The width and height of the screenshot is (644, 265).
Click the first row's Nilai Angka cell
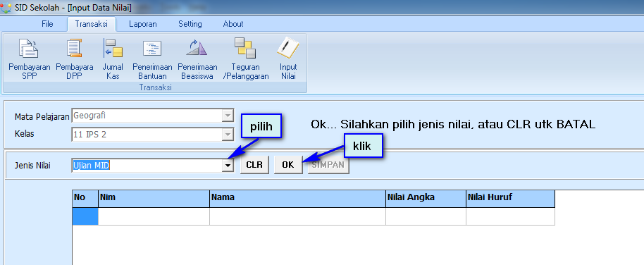click(x=426, y=216)
